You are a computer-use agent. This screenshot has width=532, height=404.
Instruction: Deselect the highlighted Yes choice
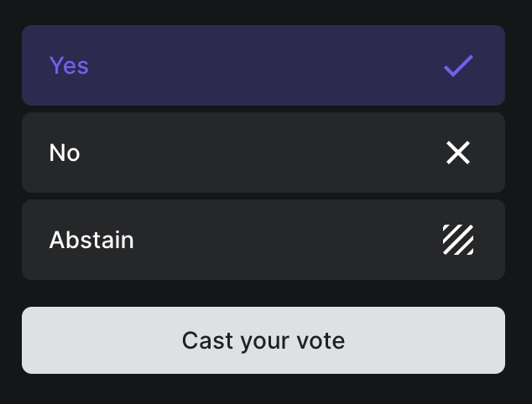(x=263, y=65)
